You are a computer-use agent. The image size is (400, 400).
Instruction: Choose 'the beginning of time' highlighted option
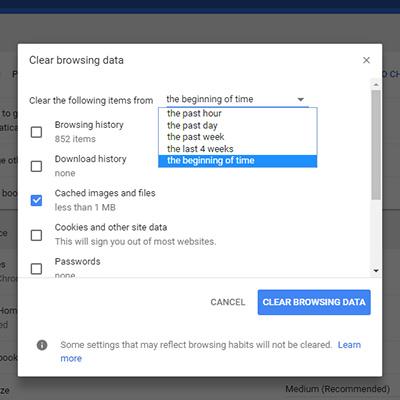(x=237, y=161)
